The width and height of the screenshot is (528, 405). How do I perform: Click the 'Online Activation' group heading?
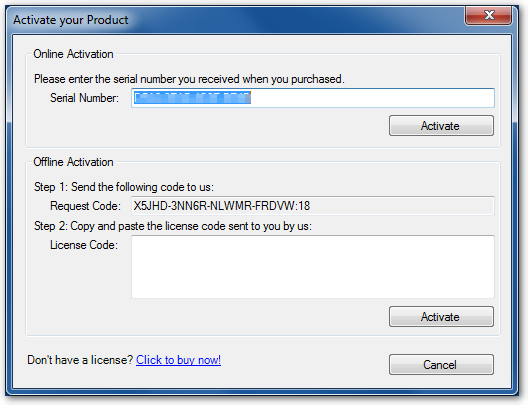coord(73,54)
